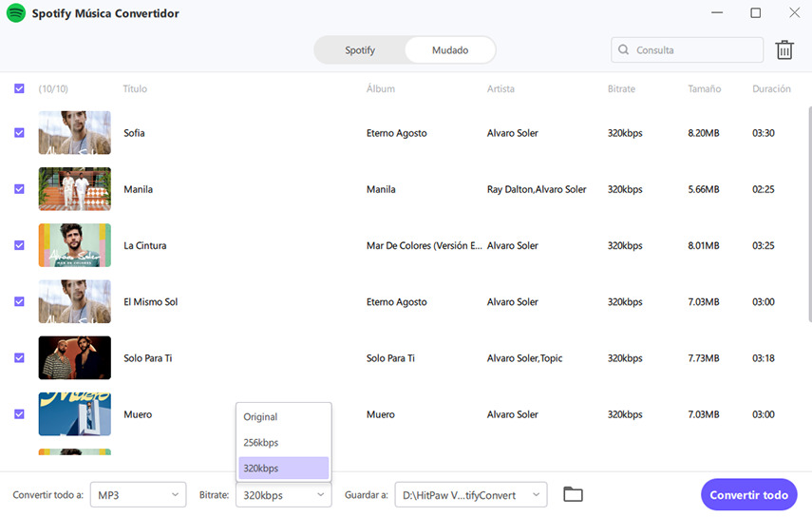The height and width of the screenshot is (517, 812).
Task: Click the Muero cover thumbnail
Action: coord(75,414)
